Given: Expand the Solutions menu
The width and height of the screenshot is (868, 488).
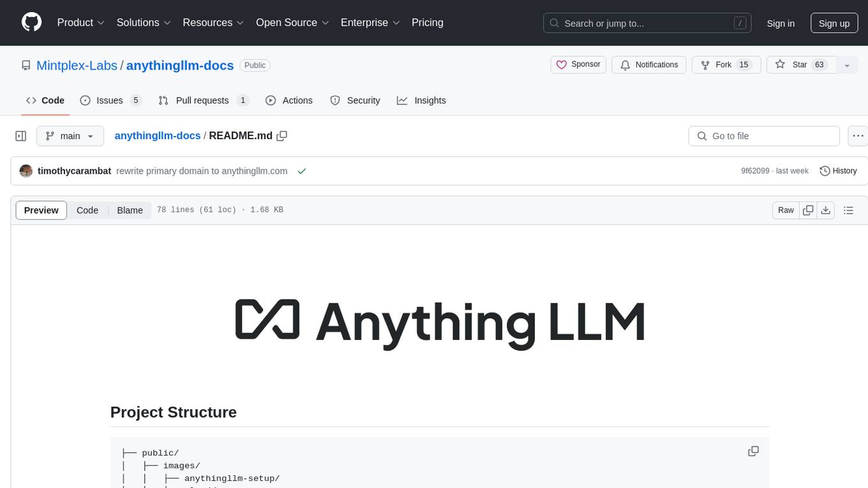Looking at the screenshot, I should click(x=144, y=22).
